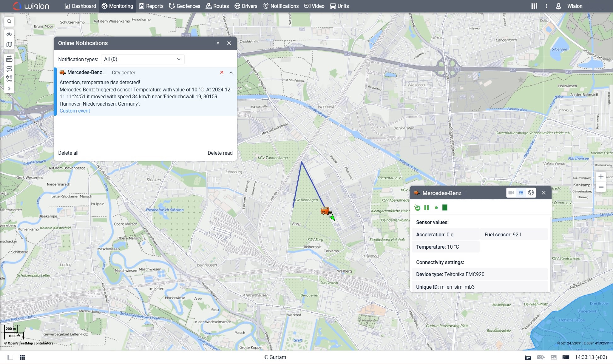Collapse the Mercedes-Benz notification entry
613x364 pixels.
(x=231, y=72)
